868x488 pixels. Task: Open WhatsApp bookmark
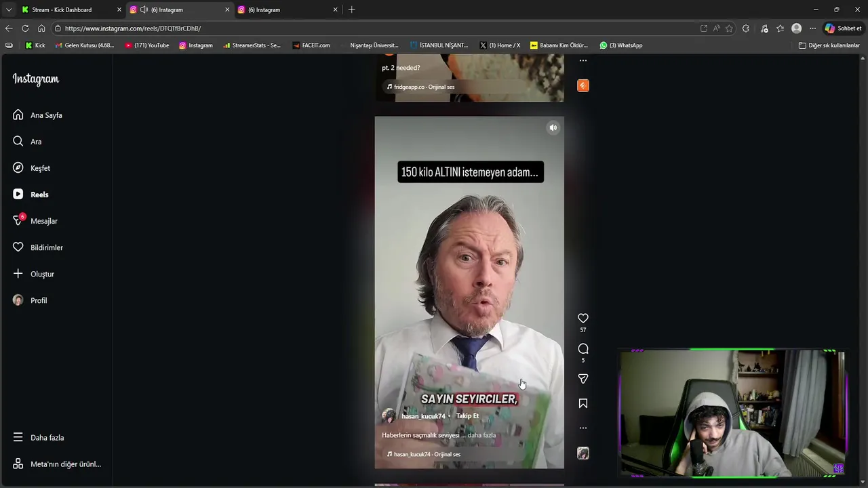pyautogui.click(x=620, y=45)
